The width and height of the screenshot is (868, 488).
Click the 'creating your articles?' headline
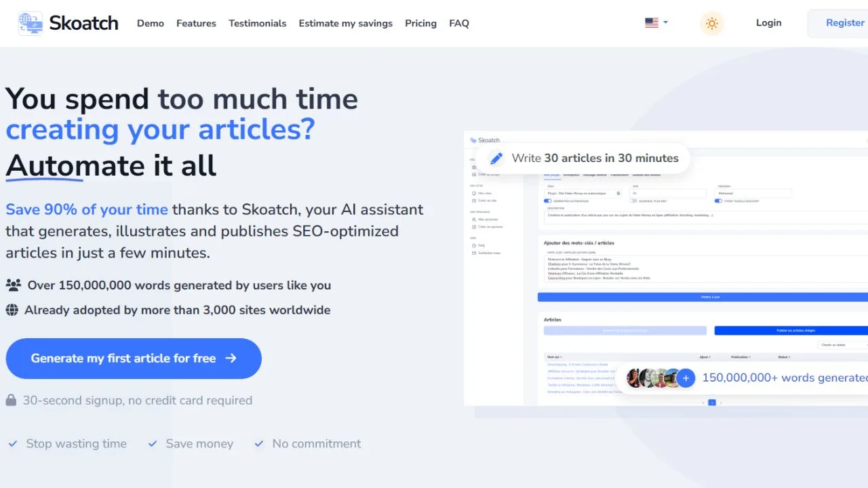(x=160, y=129)
